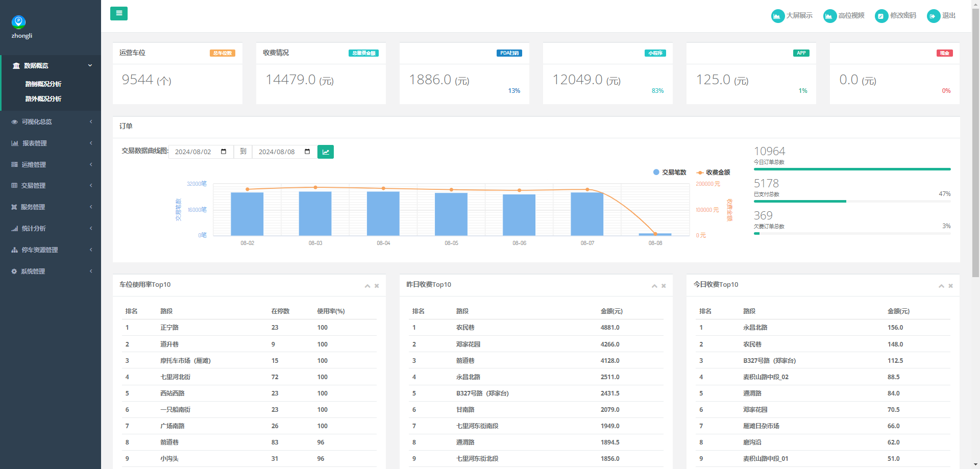Toggle 收费金额 series in chart legend
This screenshot has width=980, height=469.
(x=713, y=172)
